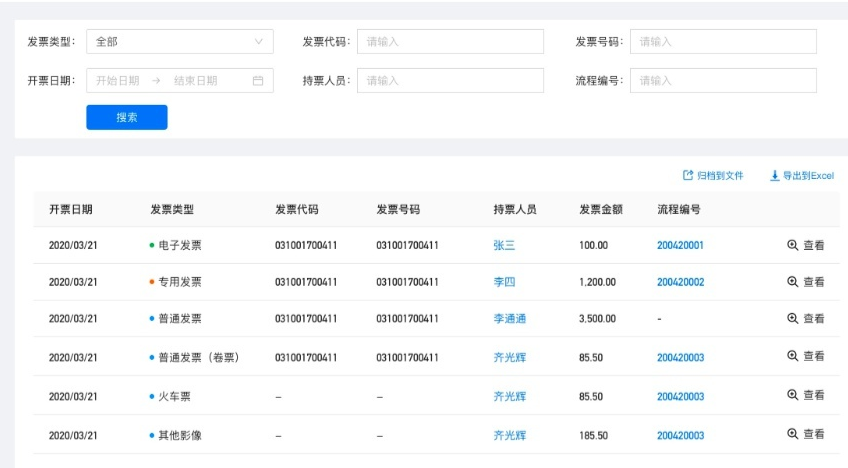Image resolution: width=848 pixels, height=468 pixels.
Task: Click the 归档到文件 archive icon
Action: pyautogui.click(x=688, y=175)
